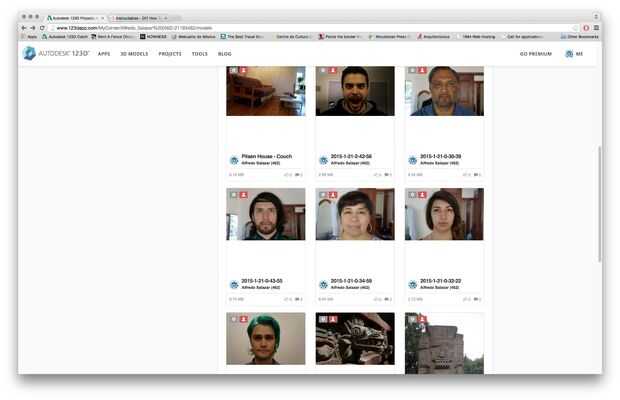The image size is (620, 400).
Task: Click the 2015-1-21-0-32-22 model title
Action: point(440,281)
